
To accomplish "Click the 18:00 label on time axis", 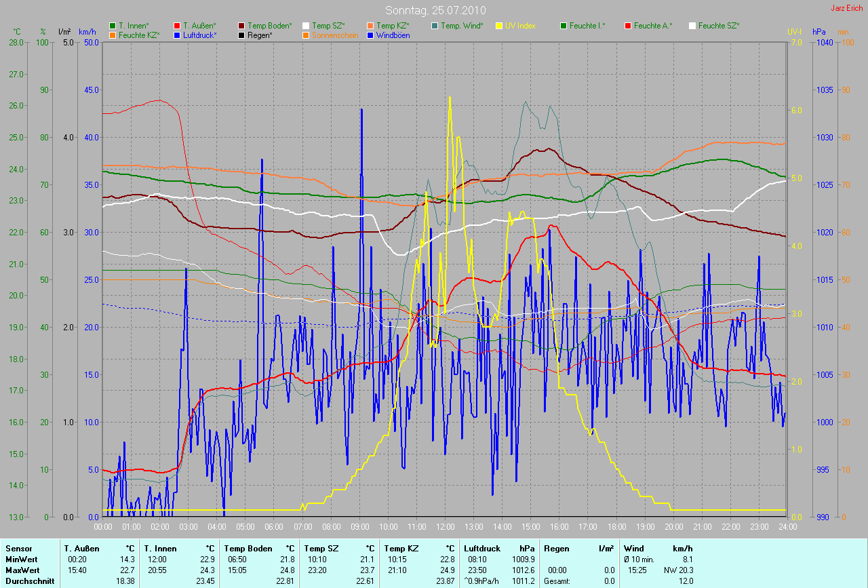I will pos(616,527).
